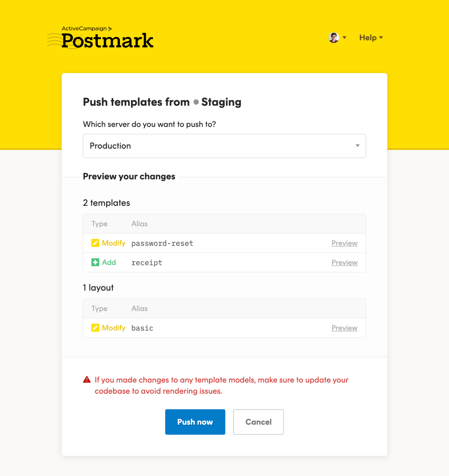Click the Postmark logo
Image resolution: width=449 pixels, height=476 pixels.
coord(107,40)
